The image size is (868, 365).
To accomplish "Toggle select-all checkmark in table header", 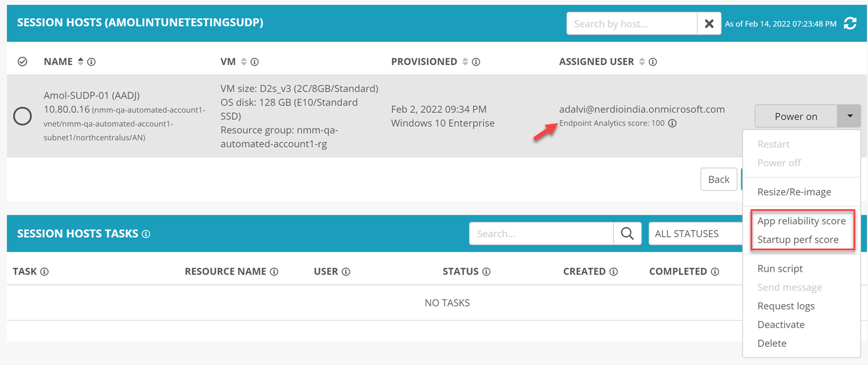I will click(x=23, y=61).
